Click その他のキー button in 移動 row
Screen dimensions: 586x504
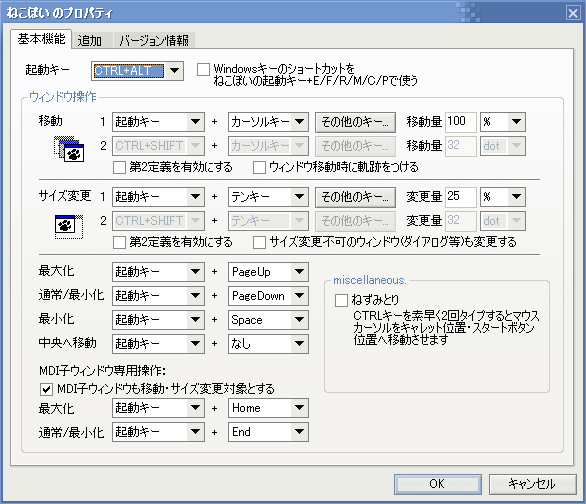click(x=355, y=122)
